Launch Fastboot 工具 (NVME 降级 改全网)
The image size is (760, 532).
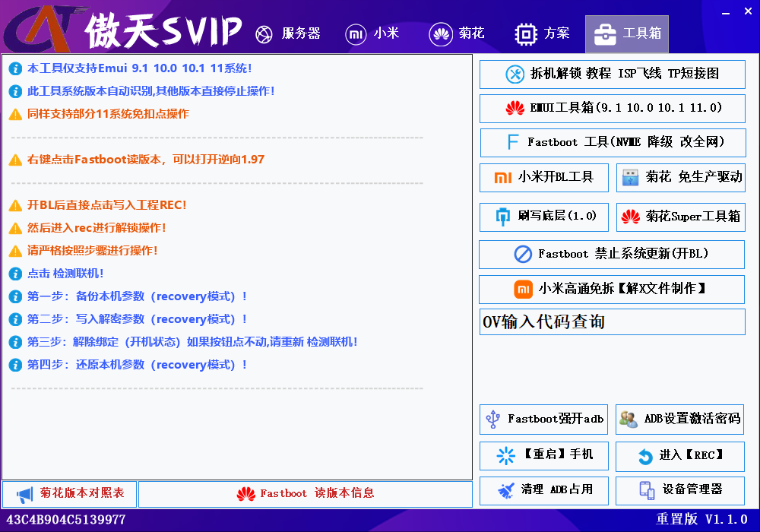click(613, 142)
